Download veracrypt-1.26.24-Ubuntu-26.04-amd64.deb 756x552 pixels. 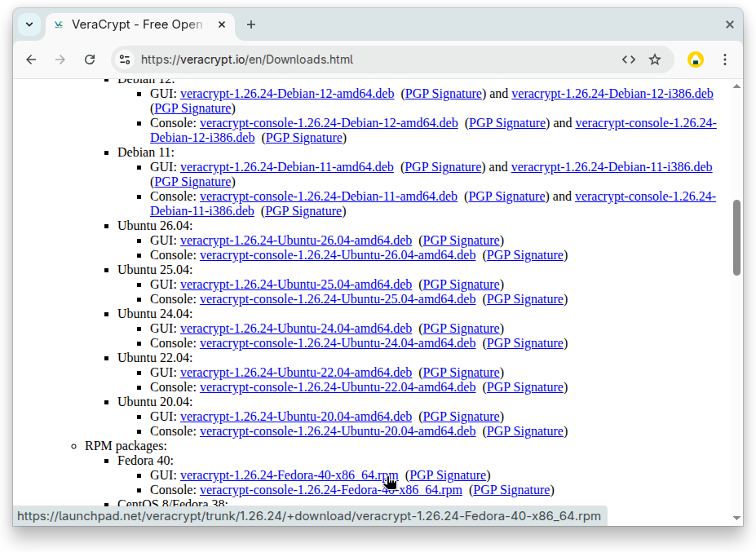coord(296,241)
